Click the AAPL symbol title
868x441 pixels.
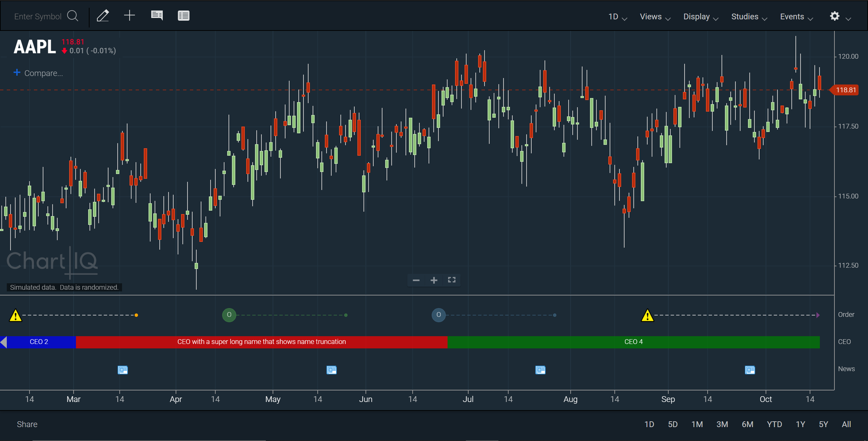tap(35, 47)
